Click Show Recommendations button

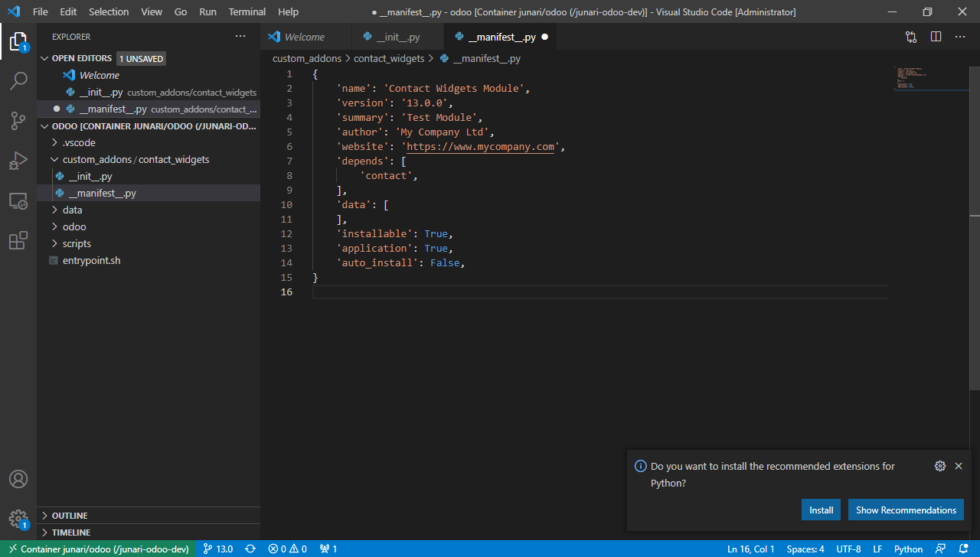(x=906, y=510)
